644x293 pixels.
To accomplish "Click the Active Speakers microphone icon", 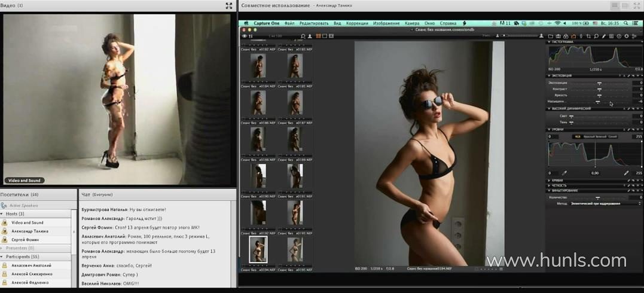I will (4, 205).
